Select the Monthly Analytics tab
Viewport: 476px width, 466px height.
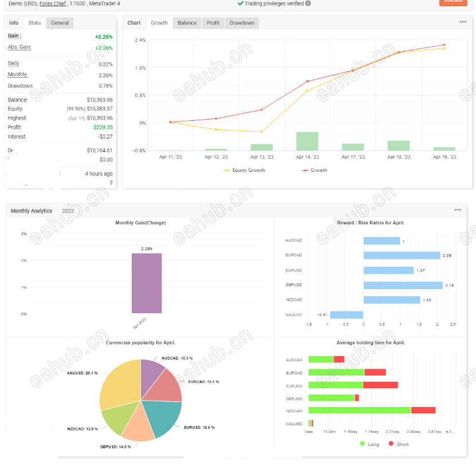point(32,211)
